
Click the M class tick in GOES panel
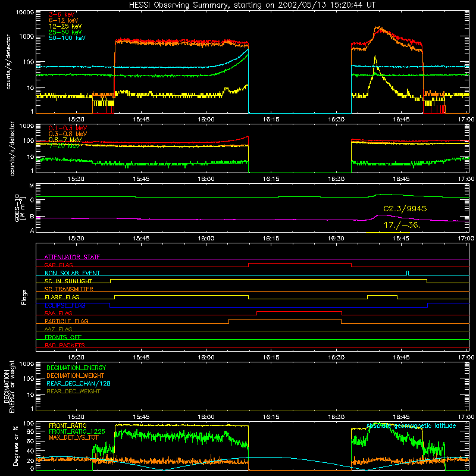(x=32, y=185)
